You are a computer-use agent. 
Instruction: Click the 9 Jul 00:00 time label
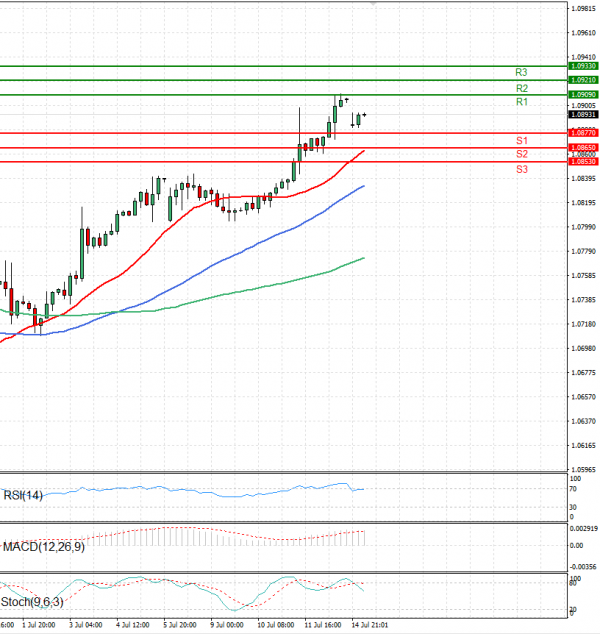pyautogui.click(x=227, y=625)
